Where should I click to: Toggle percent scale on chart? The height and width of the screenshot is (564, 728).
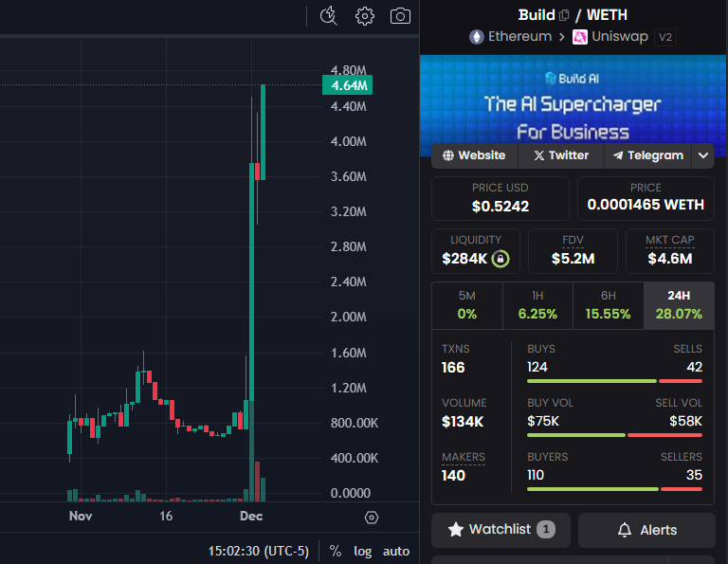click(336, 551)
